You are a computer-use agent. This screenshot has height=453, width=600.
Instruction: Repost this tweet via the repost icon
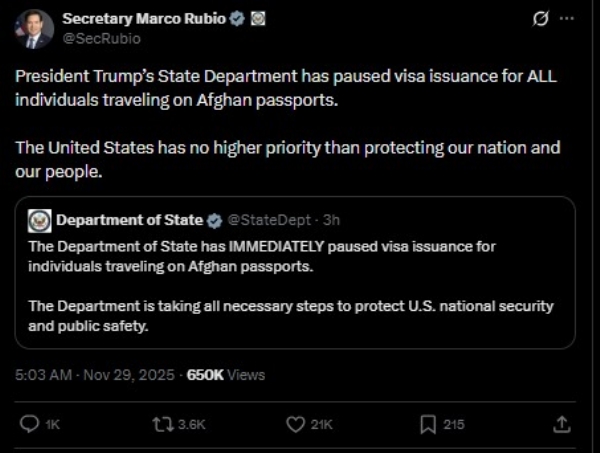[x=162, y=424]
